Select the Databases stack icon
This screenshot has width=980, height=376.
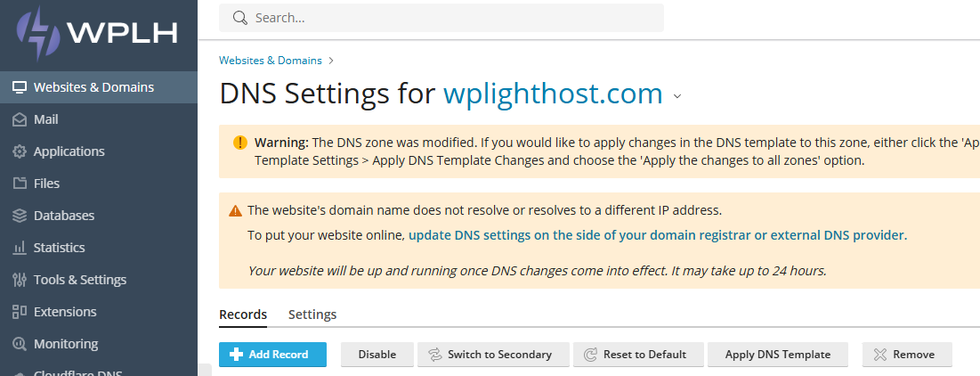point(20,216)
